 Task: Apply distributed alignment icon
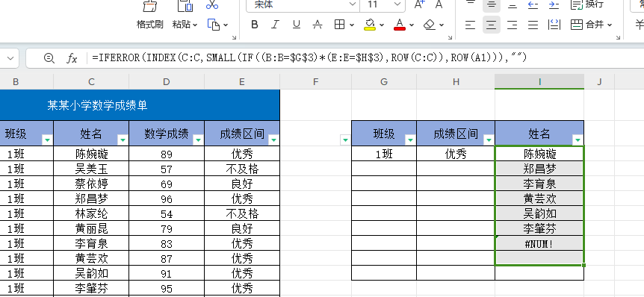coord(554,25)
